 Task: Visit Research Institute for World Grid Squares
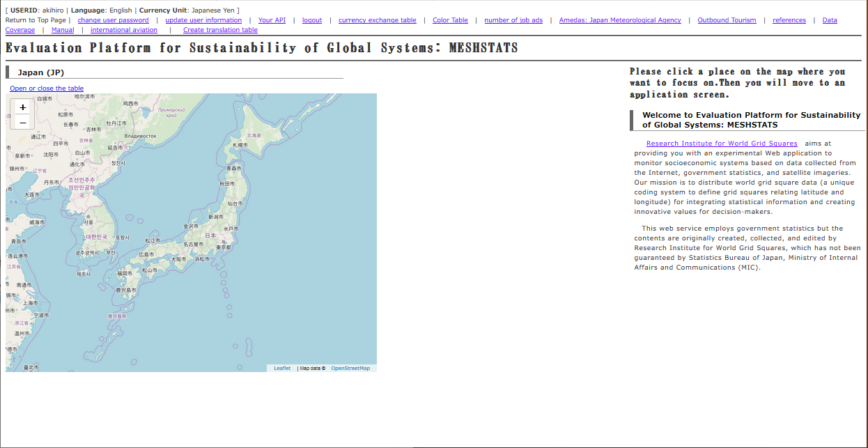[722, 144]
